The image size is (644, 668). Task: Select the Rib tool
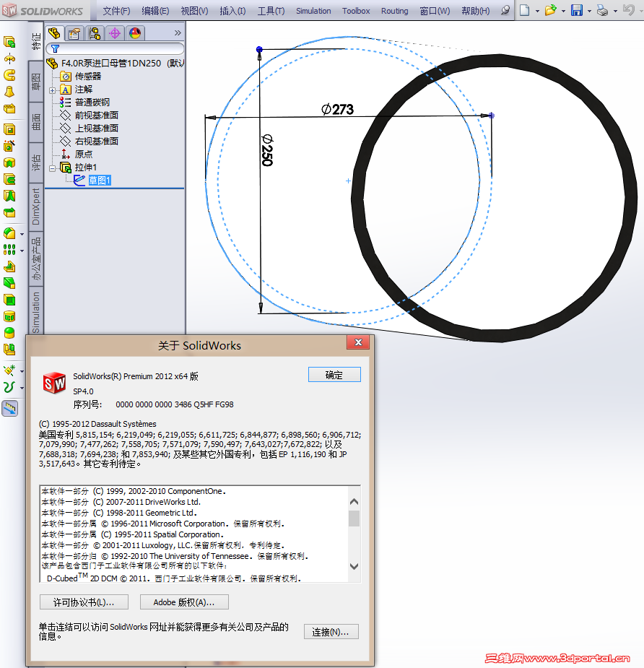[x=9, y=266]
